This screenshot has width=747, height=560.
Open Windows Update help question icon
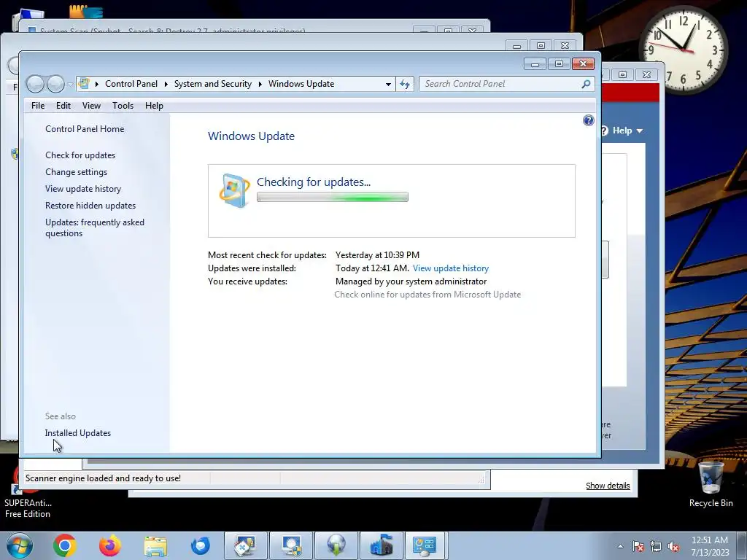589,120
